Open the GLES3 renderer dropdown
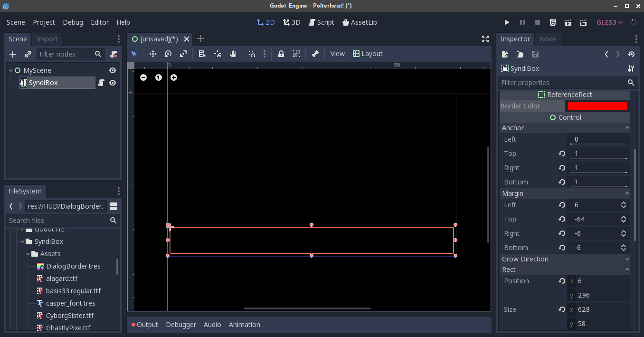 [609, 22]
